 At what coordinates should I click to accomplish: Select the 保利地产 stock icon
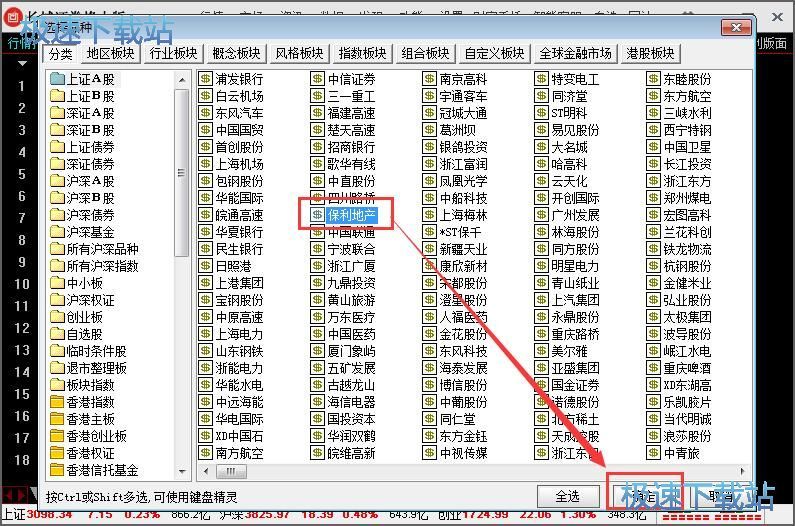coord(317,215)
